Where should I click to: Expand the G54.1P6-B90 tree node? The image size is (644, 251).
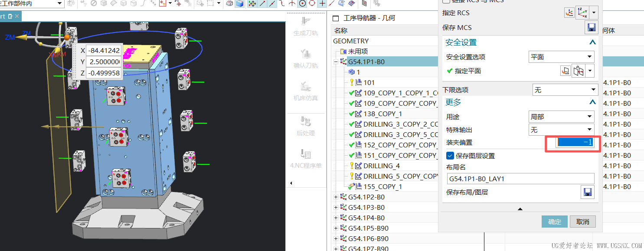[336, 239]
